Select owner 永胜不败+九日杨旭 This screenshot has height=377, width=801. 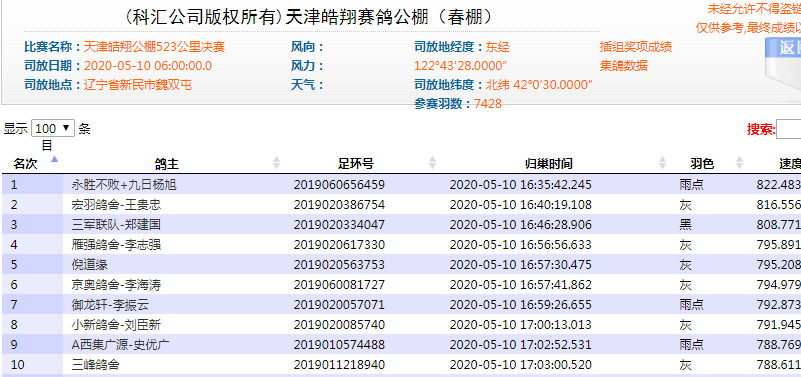124,184
